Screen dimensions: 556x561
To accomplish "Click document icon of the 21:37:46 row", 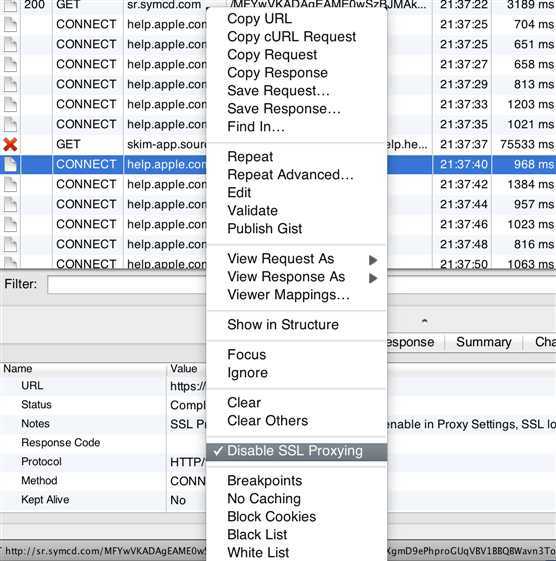I will click(x=10, y=224).
